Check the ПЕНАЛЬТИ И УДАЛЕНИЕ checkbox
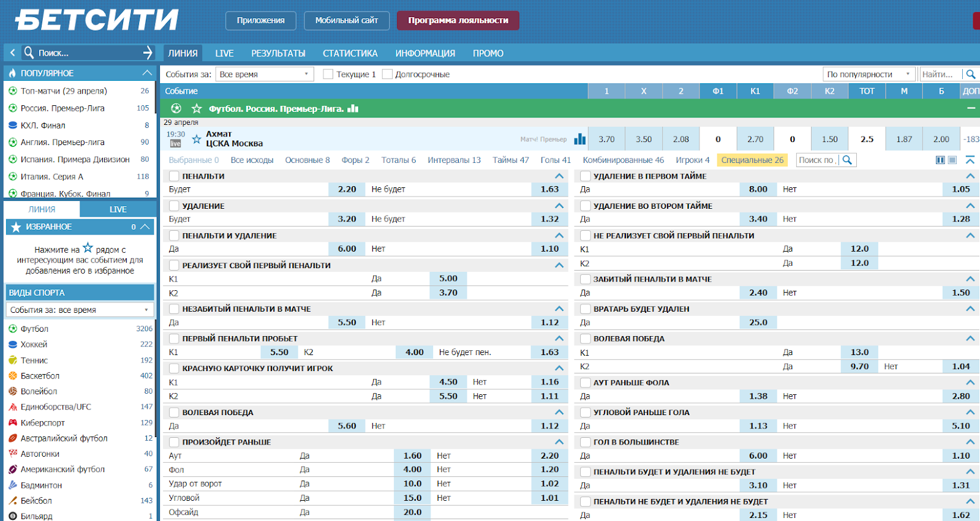This screenshot has height=521, width=980. (x=174, y=235)
